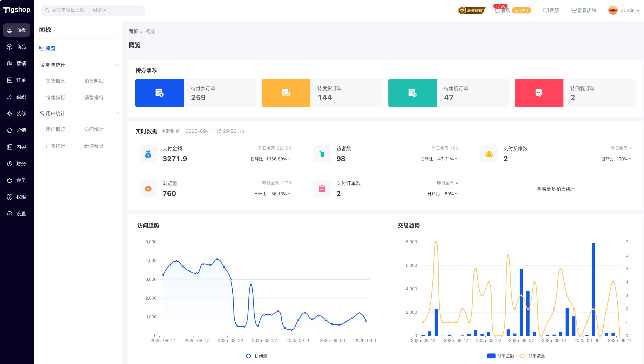Image resolution: width=644 pixels, height=364 pixels.
Task: Click 查看店铺 view store
Action: [x=584, y=10]
